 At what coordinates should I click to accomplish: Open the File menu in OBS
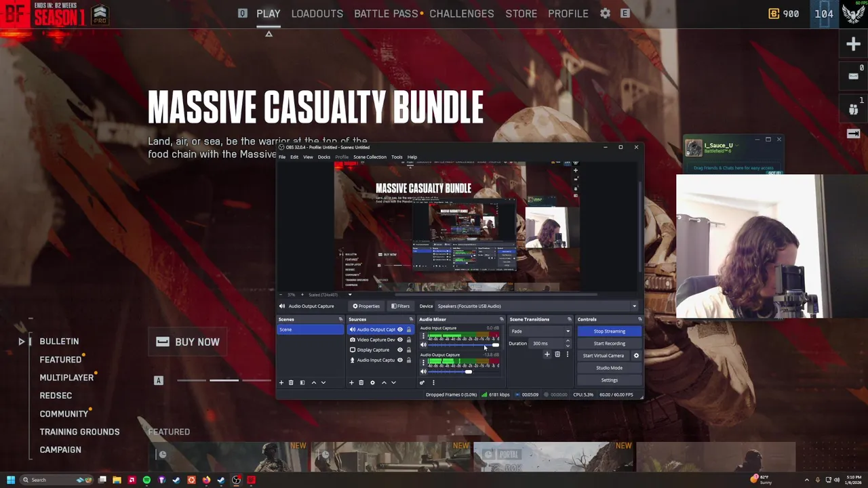tap(282, 157)
